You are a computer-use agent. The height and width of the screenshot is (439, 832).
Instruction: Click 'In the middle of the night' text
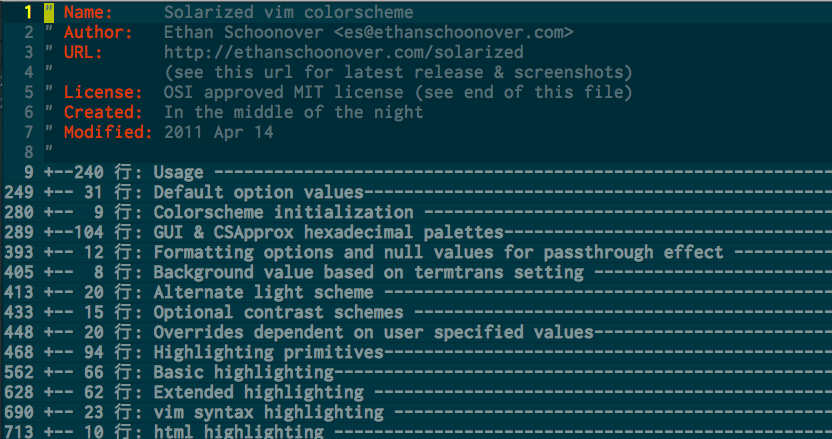click(x=293, y=112)
